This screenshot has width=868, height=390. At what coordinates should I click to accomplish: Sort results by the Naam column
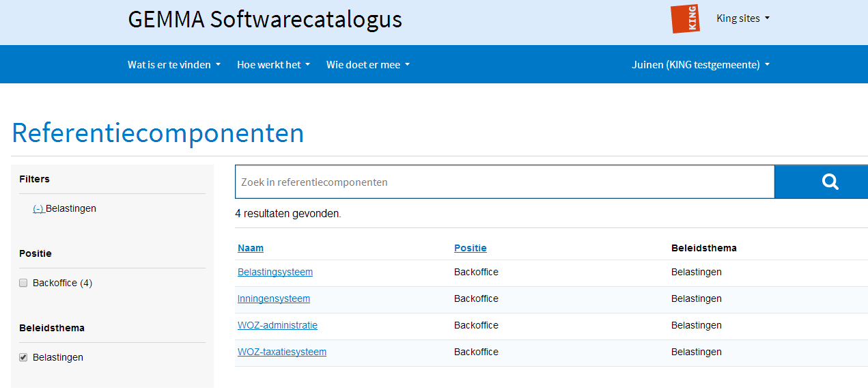tap(251, 248)
